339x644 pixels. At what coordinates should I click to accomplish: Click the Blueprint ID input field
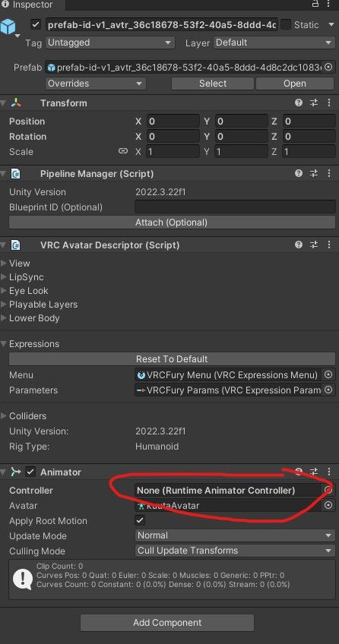click(235, 207)
